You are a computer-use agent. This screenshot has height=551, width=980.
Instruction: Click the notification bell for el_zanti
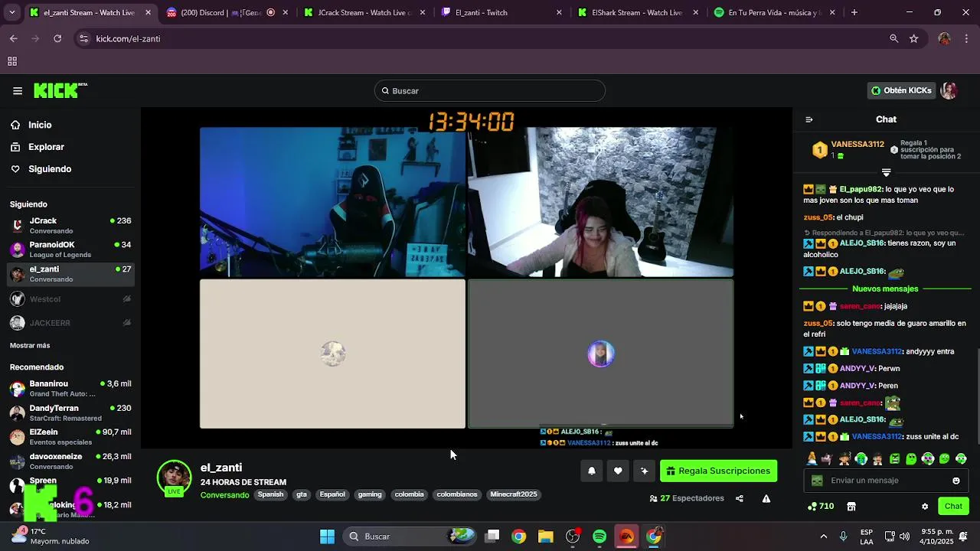point(591,471)
